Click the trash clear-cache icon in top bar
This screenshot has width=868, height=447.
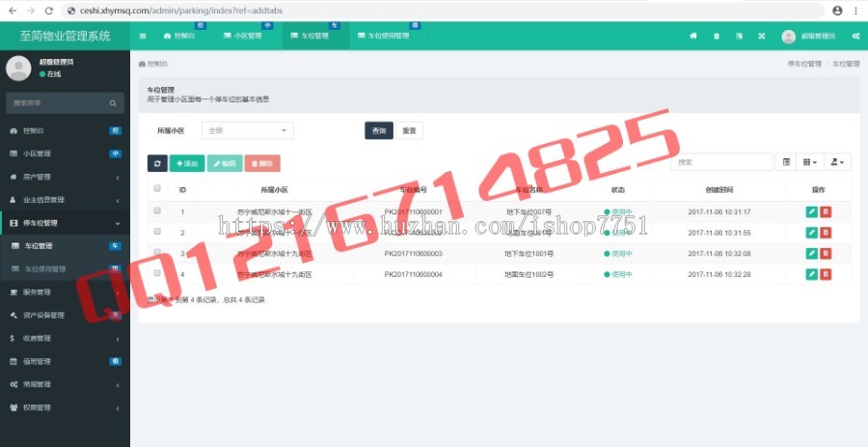pos(717,36)
